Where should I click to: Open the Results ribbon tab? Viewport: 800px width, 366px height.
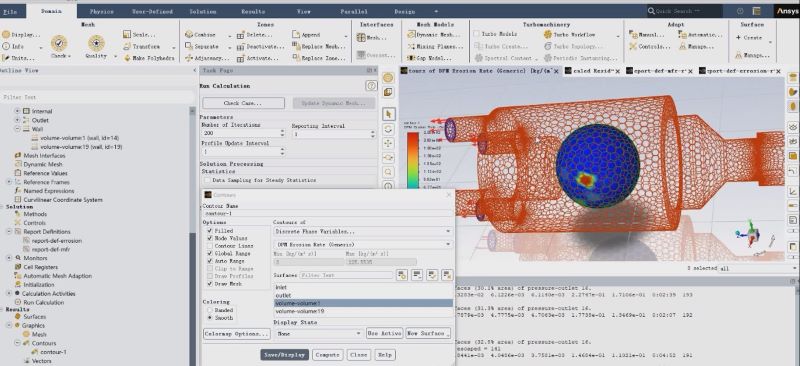pyautogui.click(x=253, y=11)
